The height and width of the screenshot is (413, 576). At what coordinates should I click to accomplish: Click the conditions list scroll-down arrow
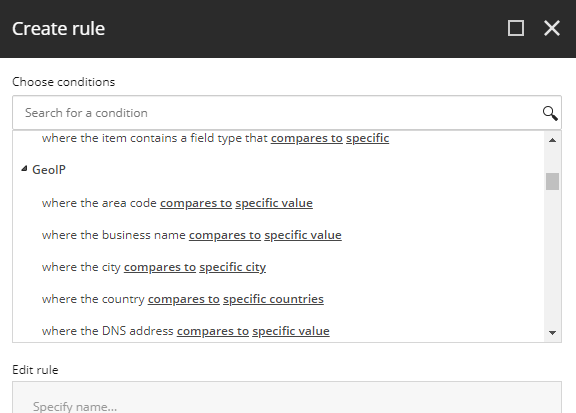coord(552,333)
